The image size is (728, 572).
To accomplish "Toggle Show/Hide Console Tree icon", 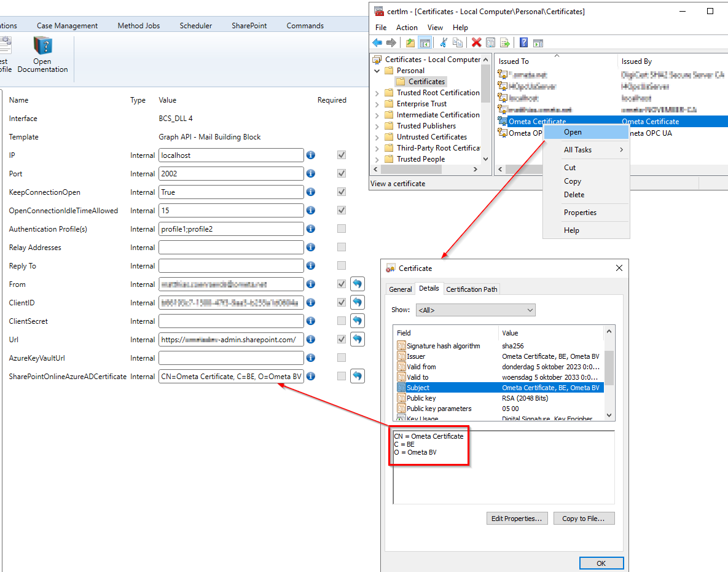I will [425, 43].
